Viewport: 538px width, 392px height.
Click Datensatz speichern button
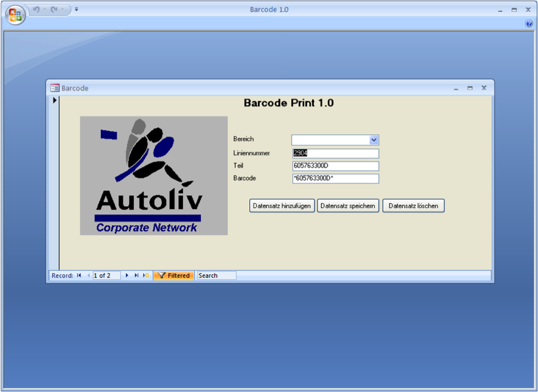click(x=348, y=206)
